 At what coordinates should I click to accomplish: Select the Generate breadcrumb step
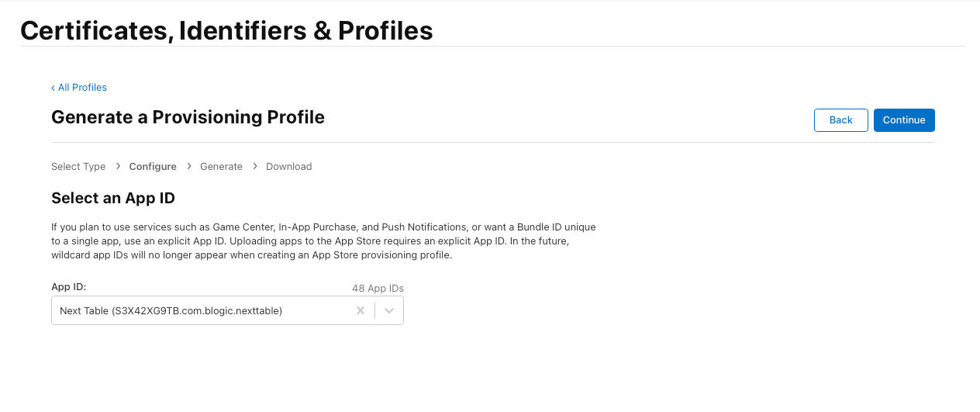[221, 166]
